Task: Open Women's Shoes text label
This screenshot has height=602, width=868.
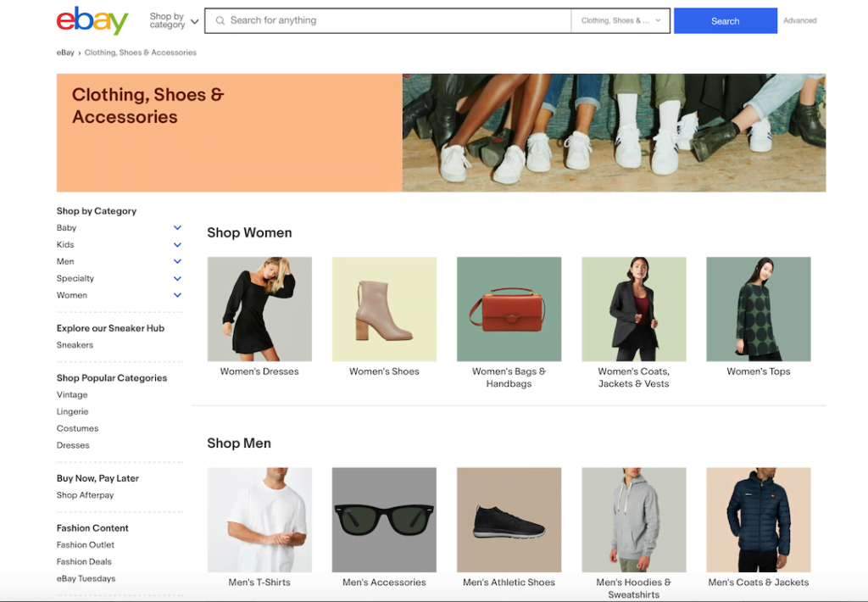Action: [x=384, y=371]
